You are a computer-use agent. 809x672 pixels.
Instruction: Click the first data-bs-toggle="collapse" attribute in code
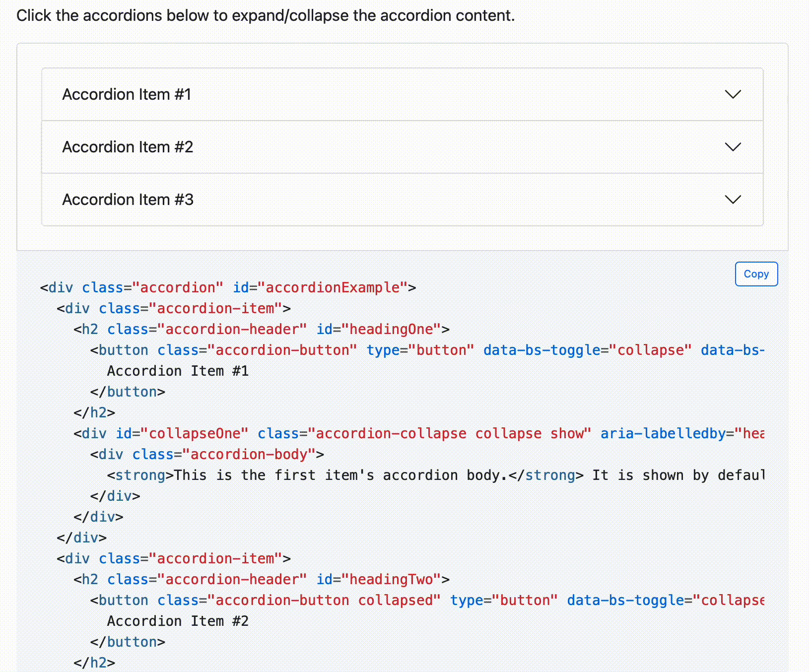(587, 350)
